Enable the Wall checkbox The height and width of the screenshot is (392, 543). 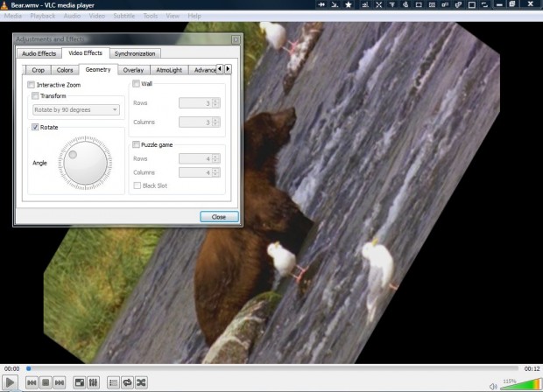point(136,84)
